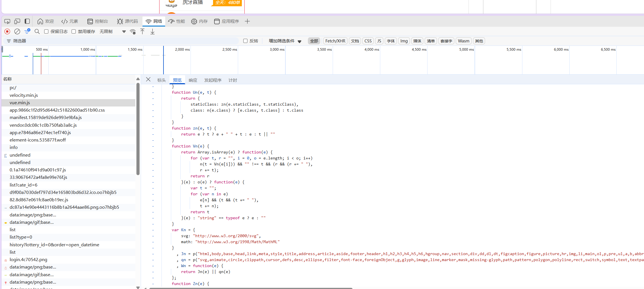Filter requests by 媒体

click(x=417, y=41)
